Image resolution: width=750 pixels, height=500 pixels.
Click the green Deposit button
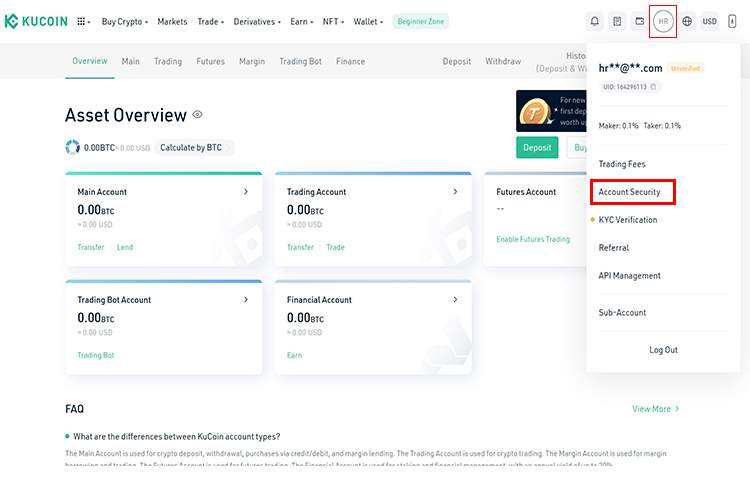pos(537,147)
